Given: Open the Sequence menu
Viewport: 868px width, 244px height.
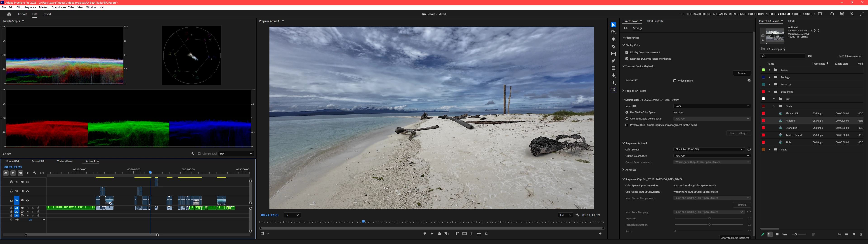Looking at the screenshot, I should tap(30, 7).
